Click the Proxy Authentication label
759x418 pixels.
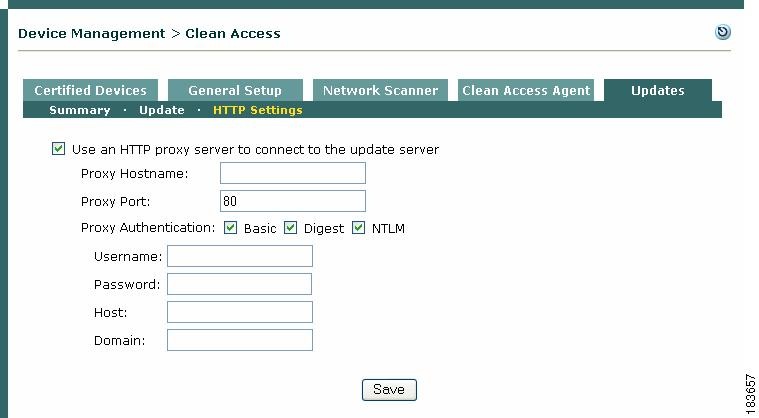click(x=148, y=228)
